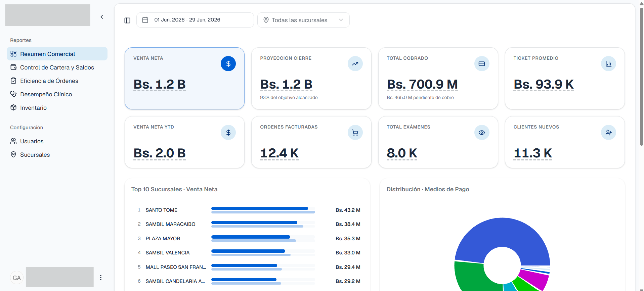Click the add-user icon on Clientes Nuevos
The width and height of the screenshot is (644, 291).
pos(608,133)
